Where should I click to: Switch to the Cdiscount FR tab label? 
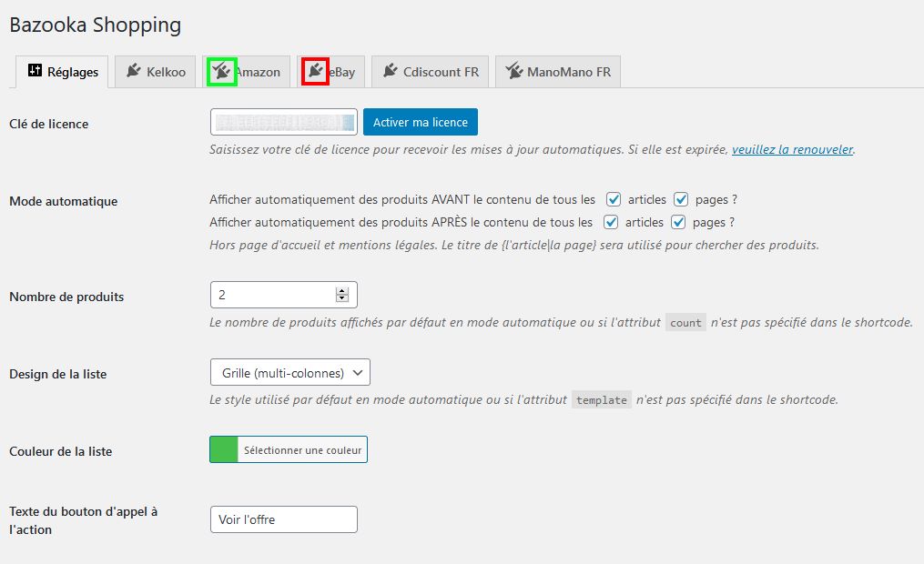(x=441, y=72)
